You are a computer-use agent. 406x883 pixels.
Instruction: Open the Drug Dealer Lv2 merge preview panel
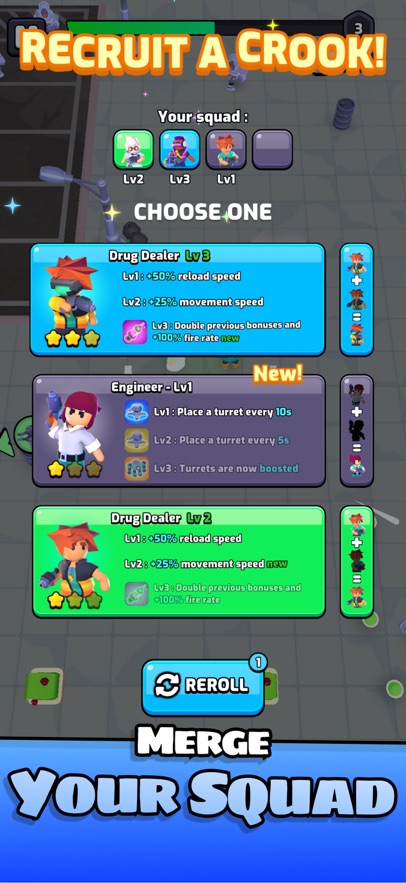click(x=356, y=561)
